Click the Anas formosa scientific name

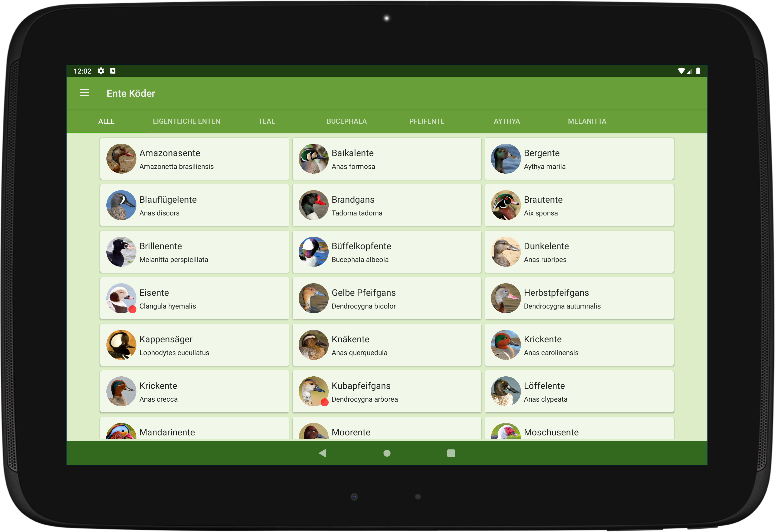(353, 167)
